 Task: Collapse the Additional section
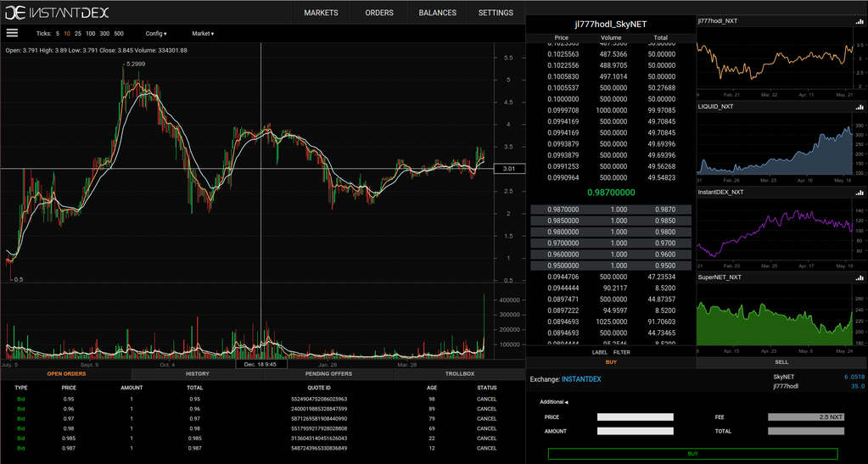[x=554, y=402]
